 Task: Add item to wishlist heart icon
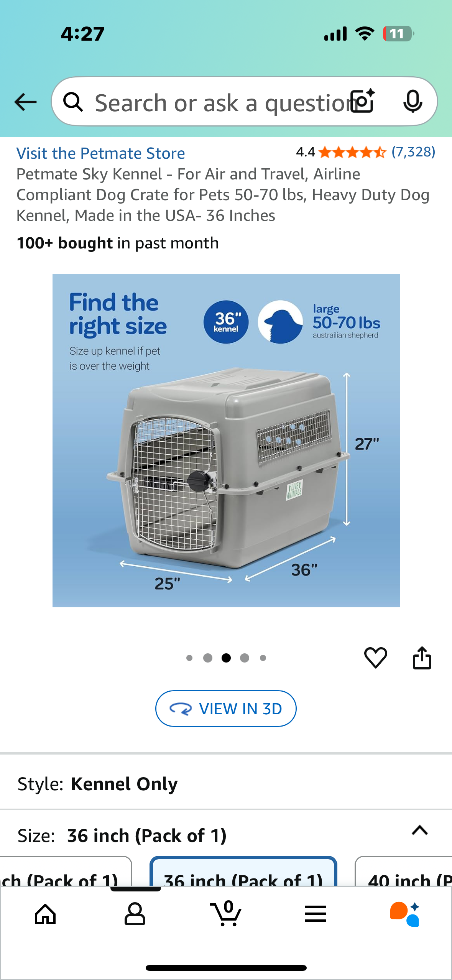coord(375,658)
